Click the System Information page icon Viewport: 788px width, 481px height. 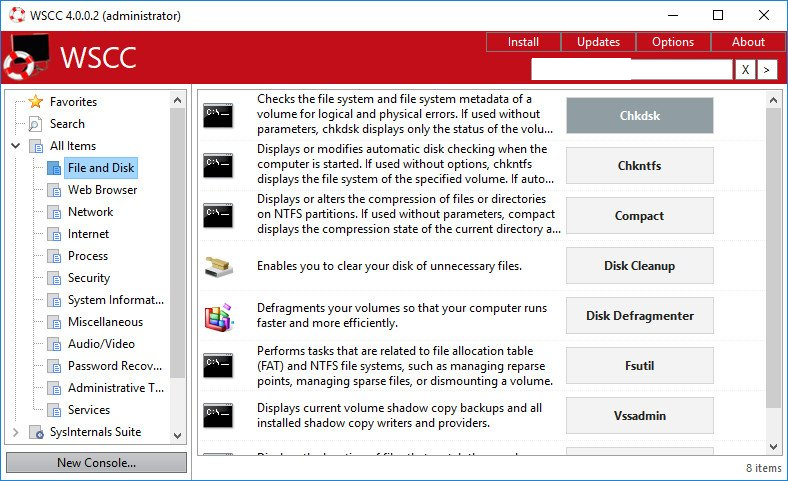[54, 300]
